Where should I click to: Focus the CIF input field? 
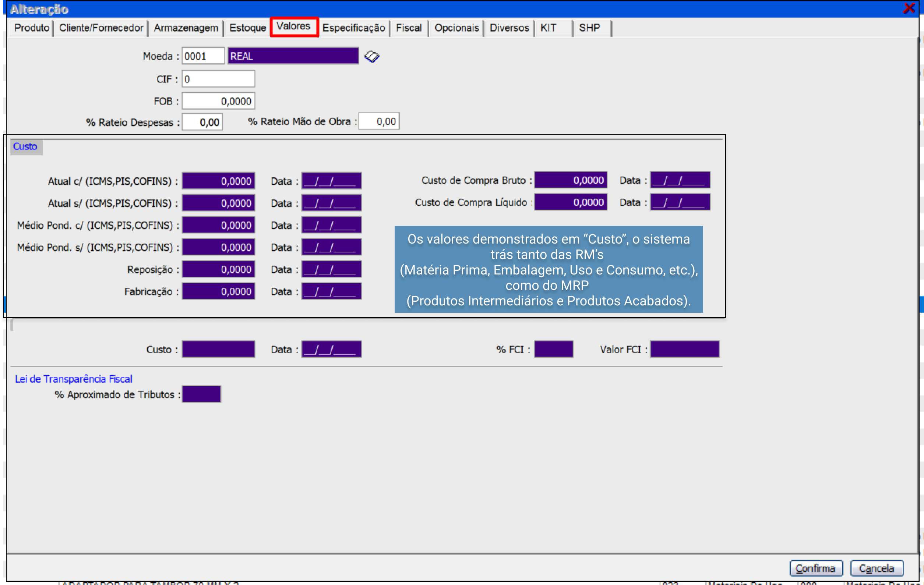coord(218,79)
